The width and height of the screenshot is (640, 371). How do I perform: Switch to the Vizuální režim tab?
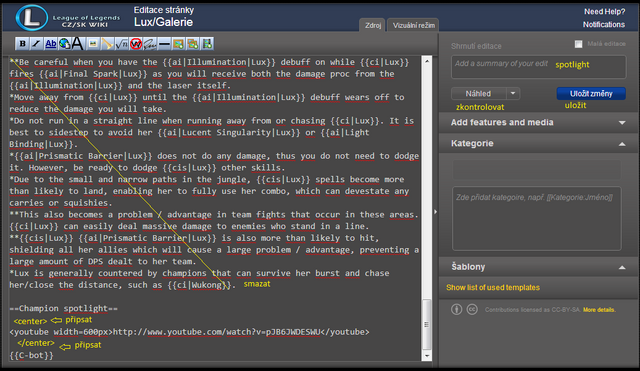pos(413,25)
